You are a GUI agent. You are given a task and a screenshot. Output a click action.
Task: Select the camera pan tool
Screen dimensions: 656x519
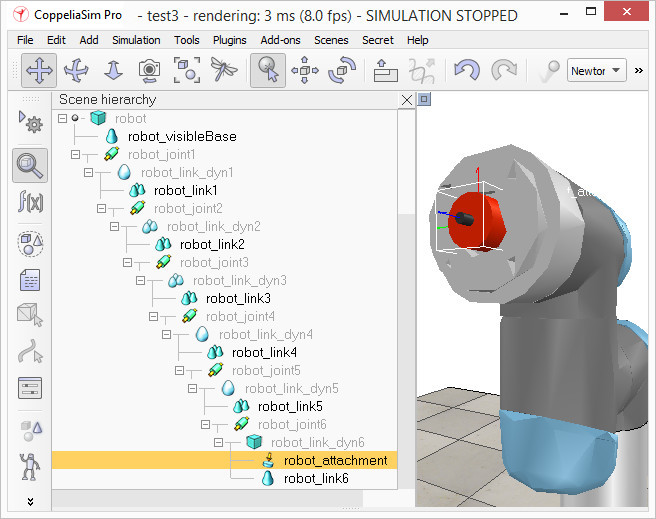click(39, 70)
